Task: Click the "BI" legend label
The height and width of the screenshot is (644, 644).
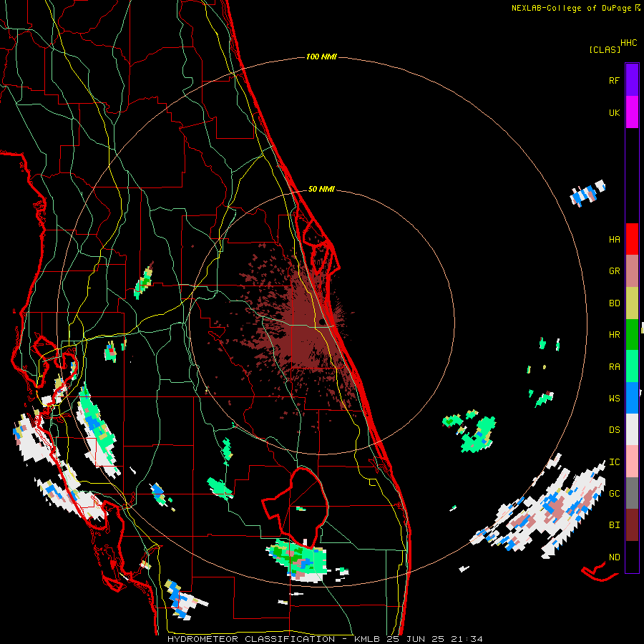Action: tap(614, 525)
